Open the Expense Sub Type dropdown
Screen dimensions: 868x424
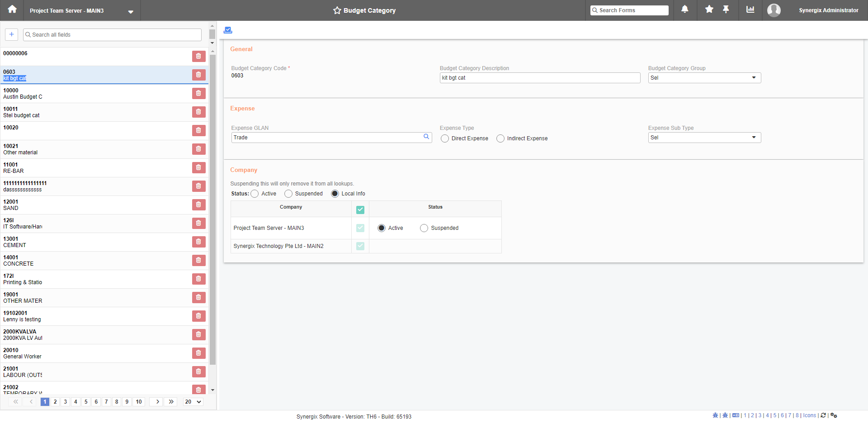[753, 137]
